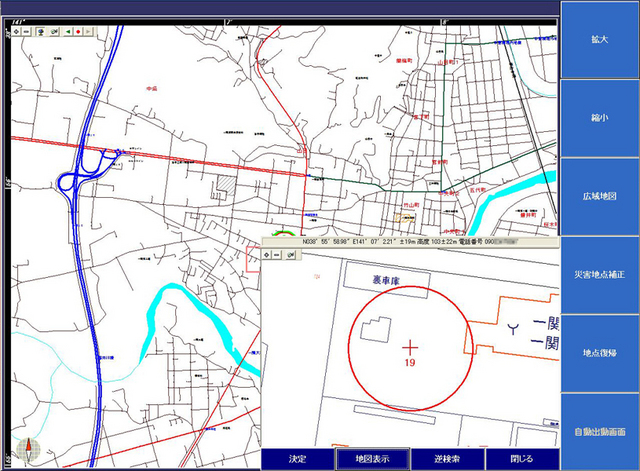Open the 広域地図 wide-area map

pyautogui.click(x=600, y=196)
